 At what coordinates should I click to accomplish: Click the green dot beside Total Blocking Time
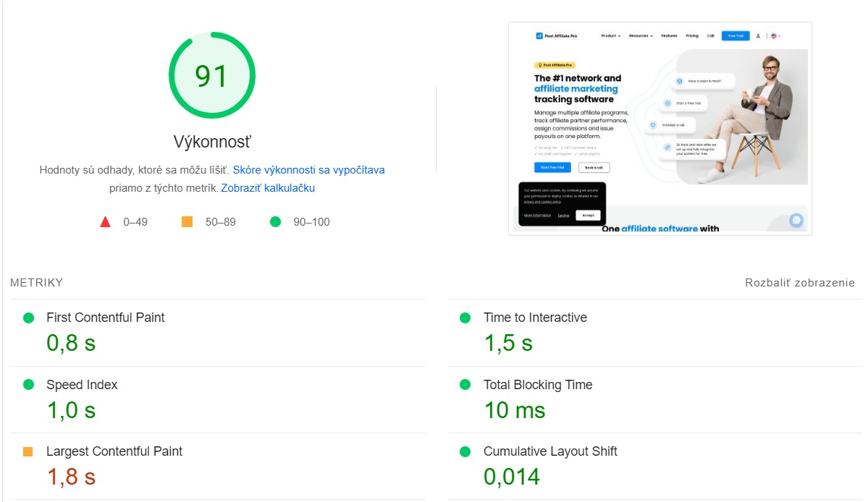pos(465,385)
